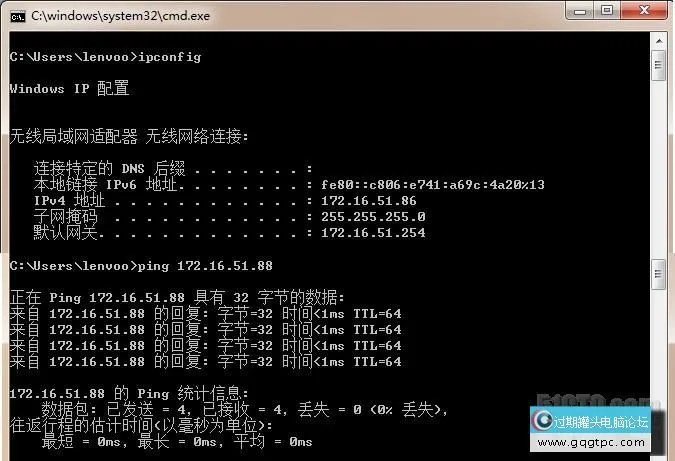Click the '连接特定的 DNS 后缀' line
This screenshot has height=461, width=675.
173,168
